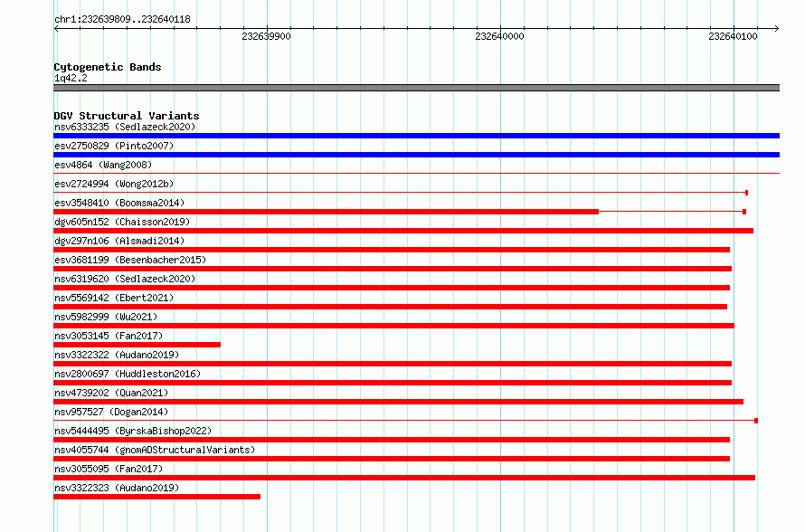Open variant nsv5569142 (Ebert2021) label
The width and height of the screenshot is (805, 532).
114,298
